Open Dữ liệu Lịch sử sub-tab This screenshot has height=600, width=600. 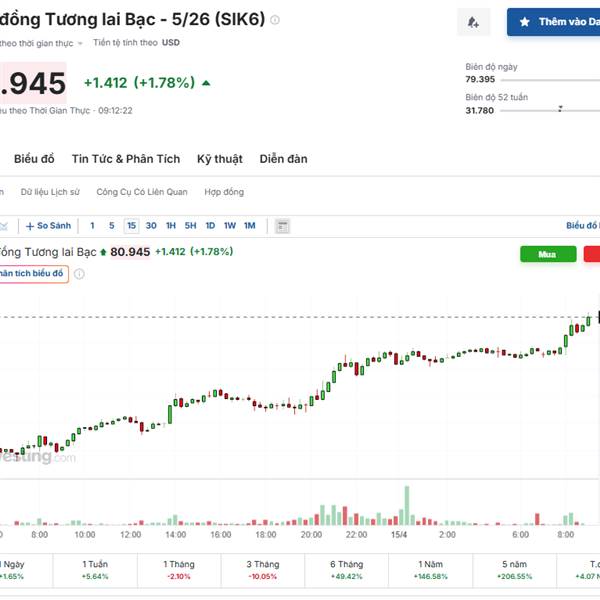point(50,192)
